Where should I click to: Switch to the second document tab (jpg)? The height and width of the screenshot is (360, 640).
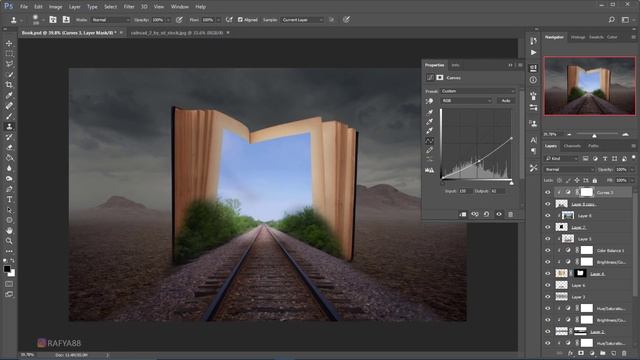177,33
